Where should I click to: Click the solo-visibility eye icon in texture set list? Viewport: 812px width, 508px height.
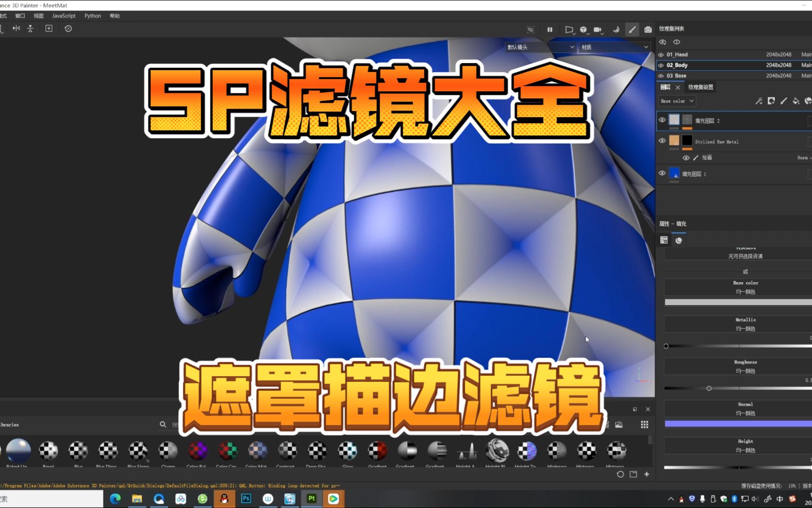(663, 42)
